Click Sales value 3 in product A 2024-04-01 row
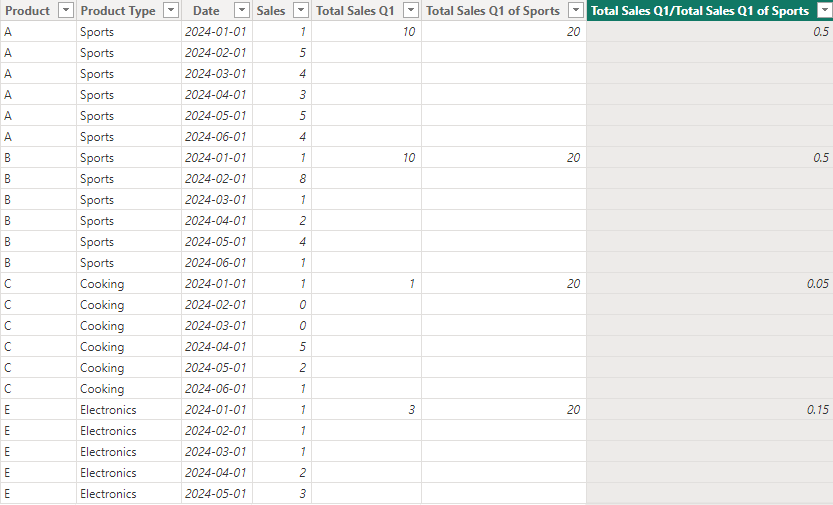Image resolution: width=833 pixels, height=505 pixels. point(282,95)
